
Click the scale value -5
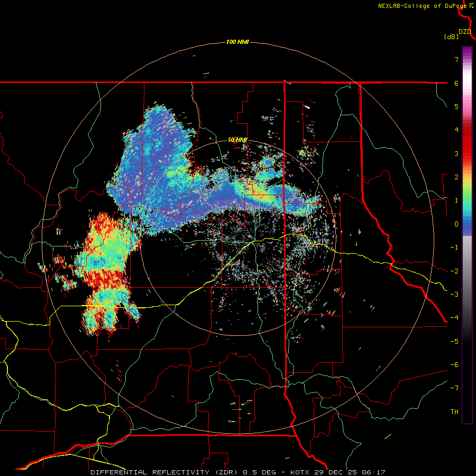tap(454, 341)
